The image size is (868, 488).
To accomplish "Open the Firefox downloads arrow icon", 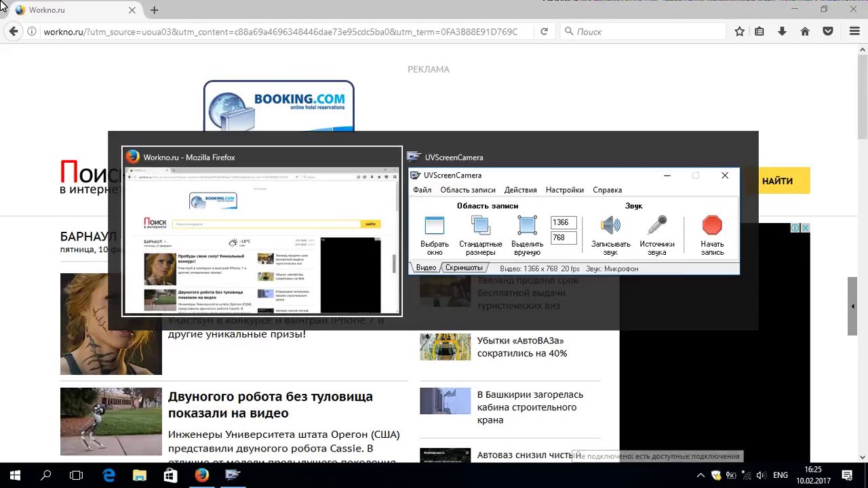I will 782,31.
